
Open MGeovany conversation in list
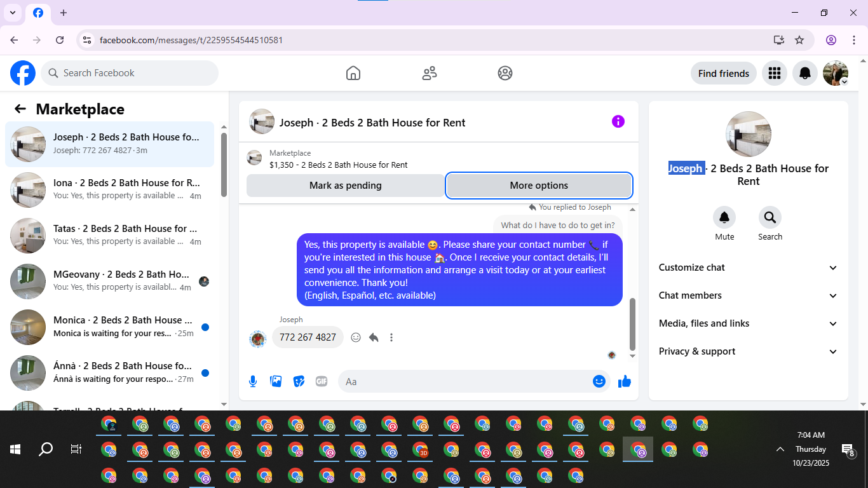pos(110,281)
